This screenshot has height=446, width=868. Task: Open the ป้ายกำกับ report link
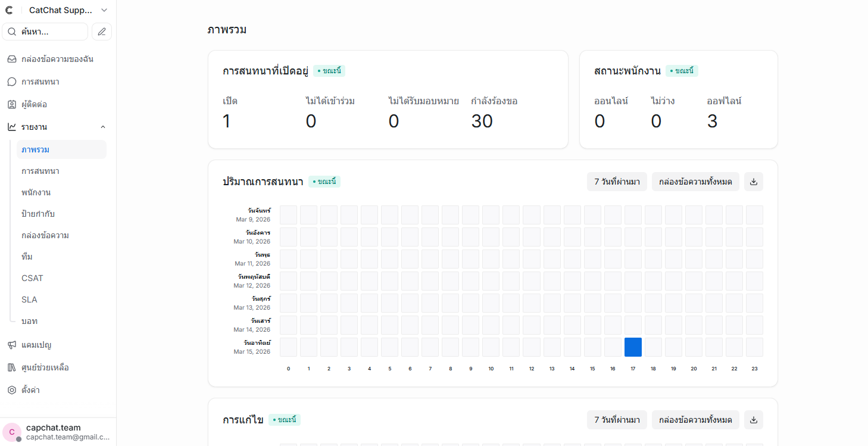coord(38,214)
